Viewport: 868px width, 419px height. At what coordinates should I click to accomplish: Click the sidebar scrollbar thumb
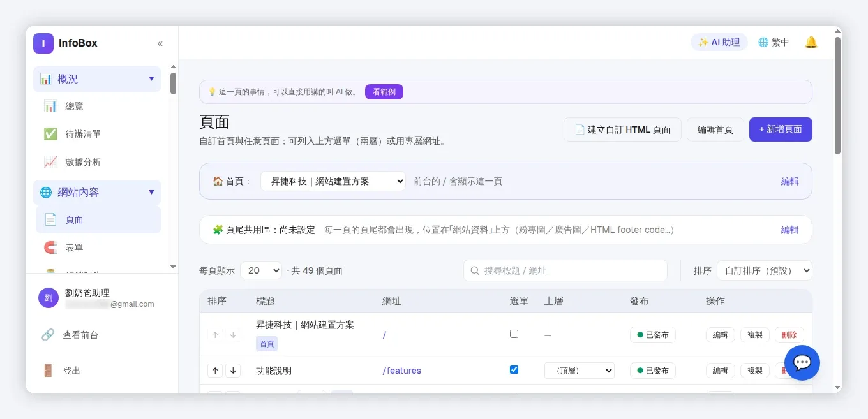point(173,84)
